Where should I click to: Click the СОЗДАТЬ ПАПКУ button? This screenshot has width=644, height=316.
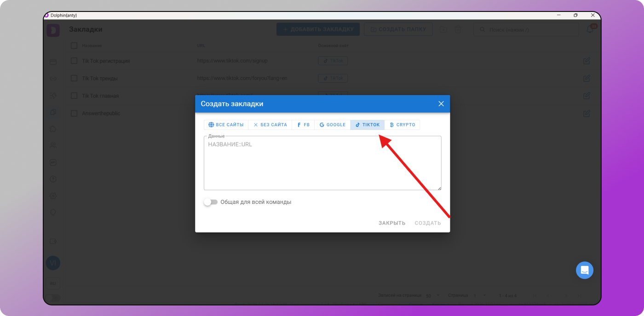[x=398, y=29]
